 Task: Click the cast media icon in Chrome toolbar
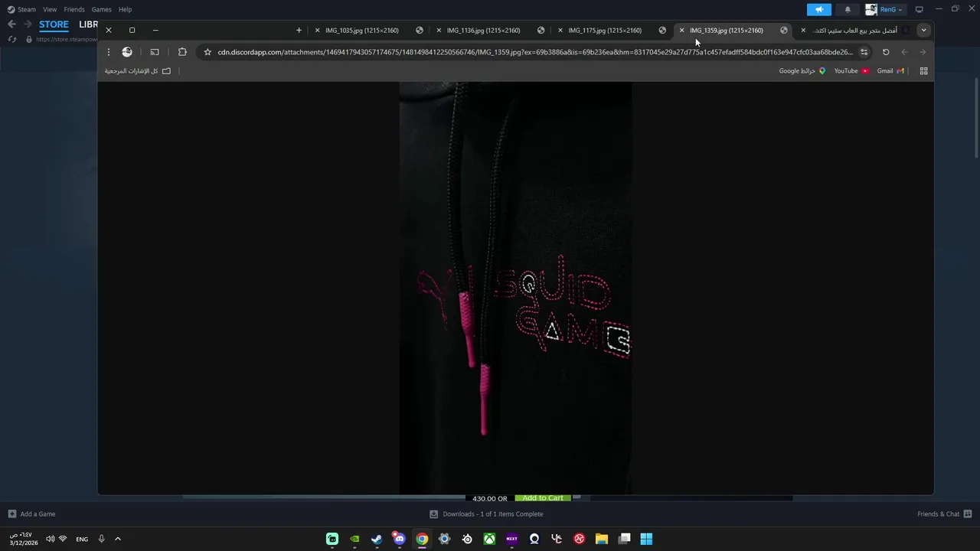[x=155, y=52]
